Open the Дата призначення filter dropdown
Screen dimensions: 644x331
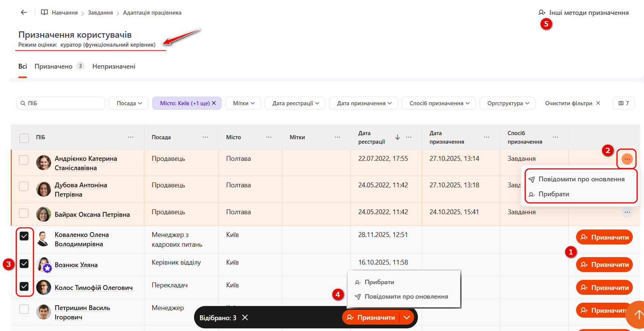click(363, 103)
